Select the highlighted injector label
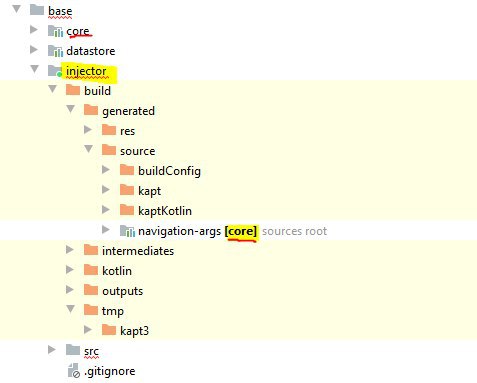 click(86, 71)
